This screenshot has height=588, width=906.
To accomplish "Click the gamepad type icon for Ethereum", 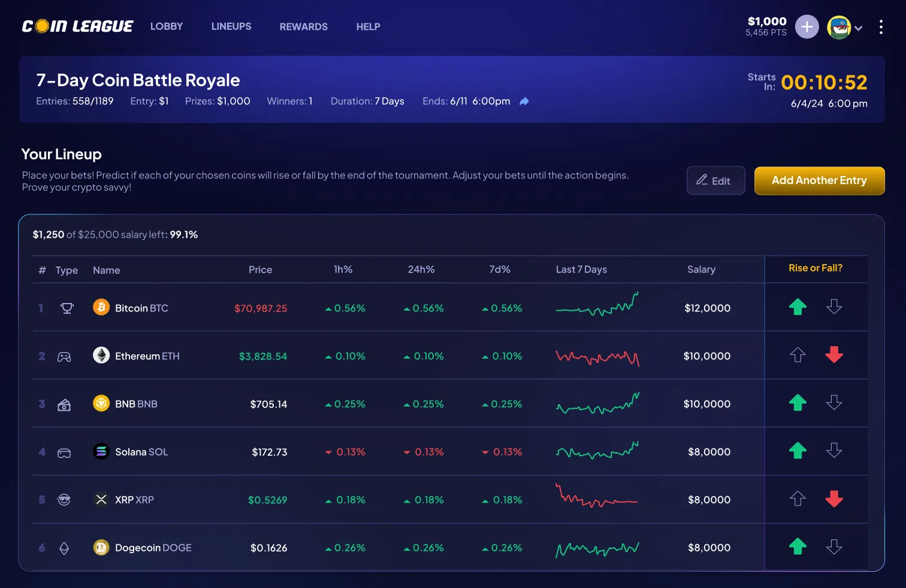I will point(64,357).
